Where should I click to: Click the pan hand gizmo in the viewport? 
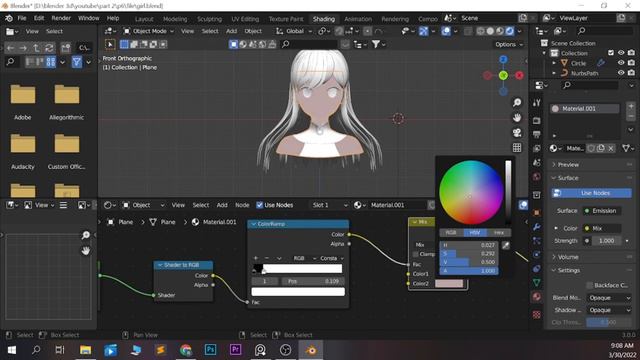coord(517,118)
